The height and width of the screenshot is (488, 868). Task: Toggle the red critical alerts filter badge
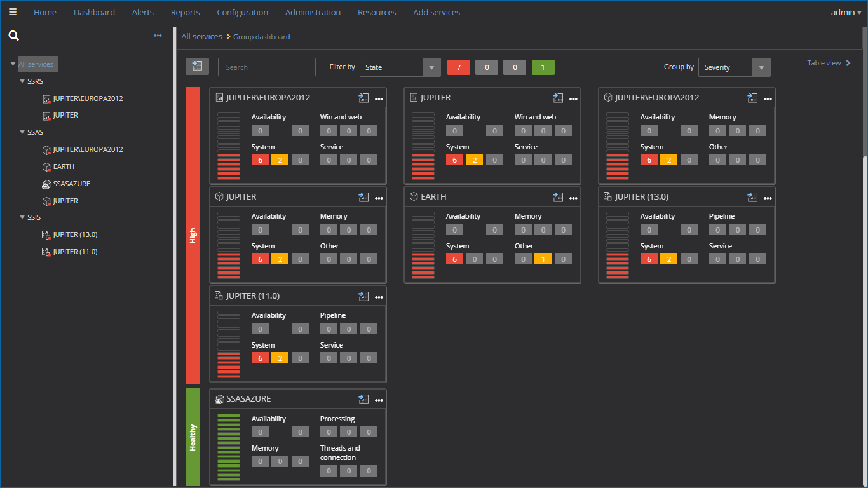(x=458, y=67)
